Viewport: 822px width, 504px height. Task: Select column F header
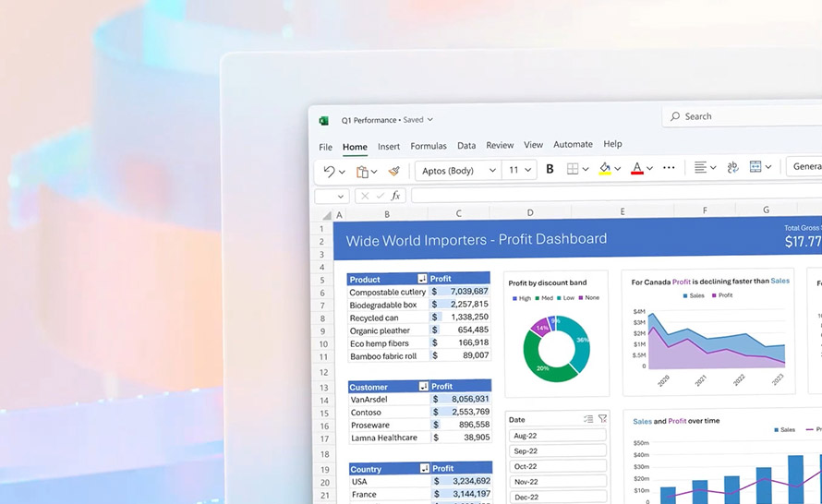pos(705,210)
